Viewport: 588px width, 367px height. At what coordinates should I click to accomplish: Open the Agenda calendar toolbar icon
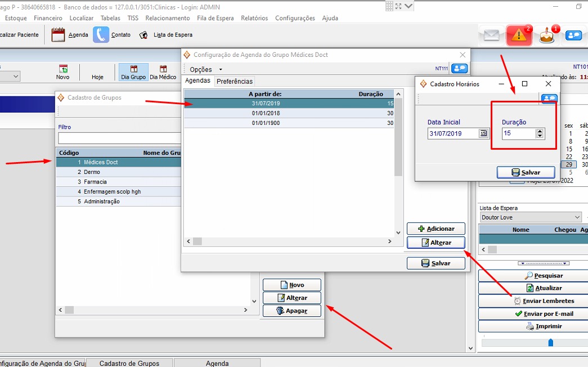(x=59, y=35)
